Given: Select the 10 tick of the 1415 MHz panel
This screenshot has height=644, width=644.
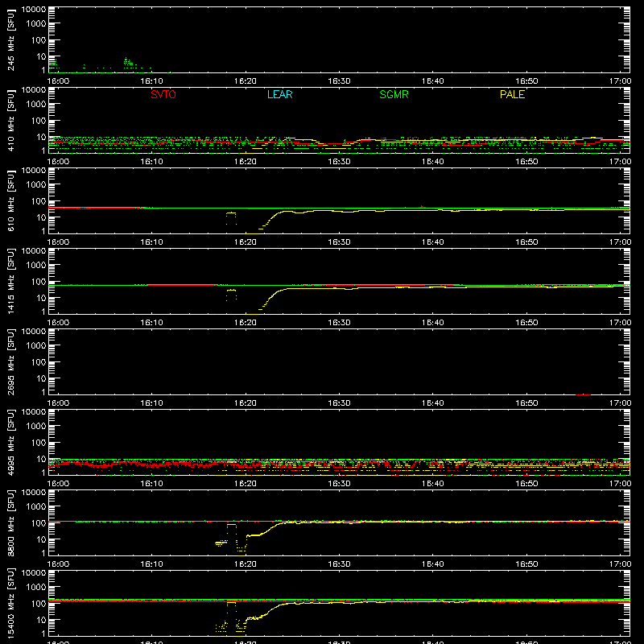Looking at the screenshot, I should click(x=41, y=298).
